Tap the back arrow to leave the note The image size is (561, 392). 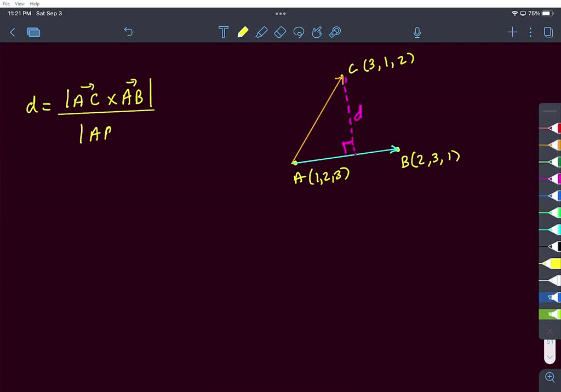(12, 32)
